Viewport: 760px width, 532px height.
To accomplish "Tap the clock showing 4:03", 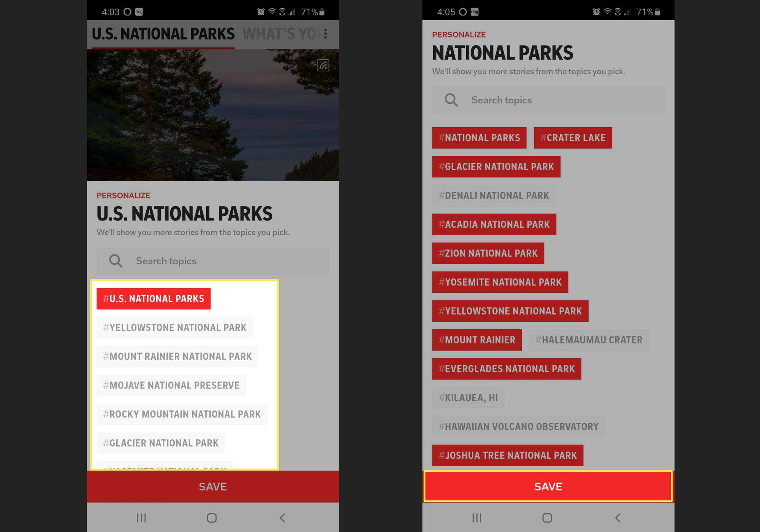I will click(x=110, y=12).
